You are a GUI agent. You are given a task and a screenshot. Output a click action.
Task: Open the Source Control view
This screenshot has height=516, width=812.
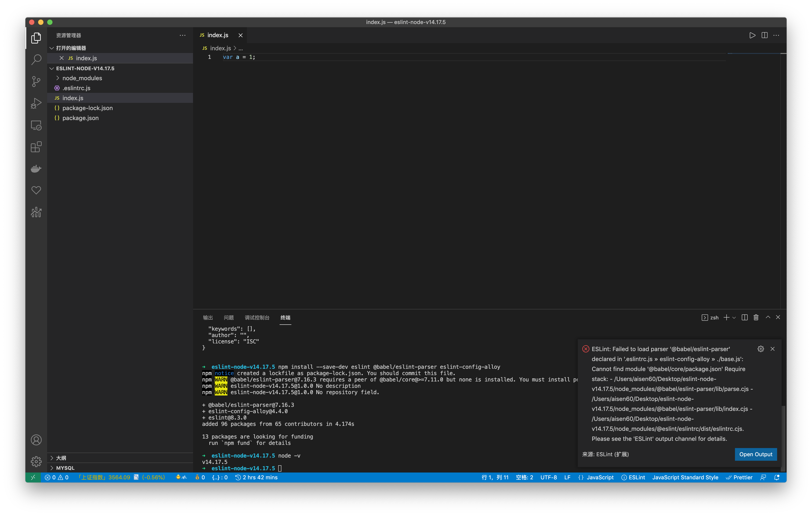(x=36, y=81)
